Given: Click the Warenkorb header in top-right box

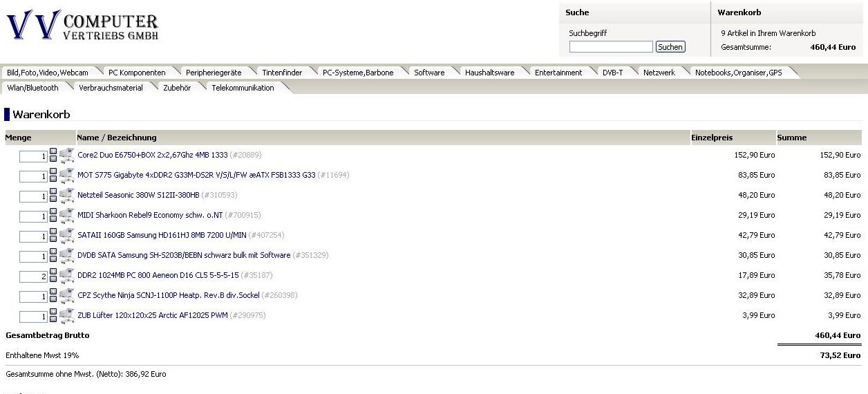Looking at the screenshot, I should (739, 12).
